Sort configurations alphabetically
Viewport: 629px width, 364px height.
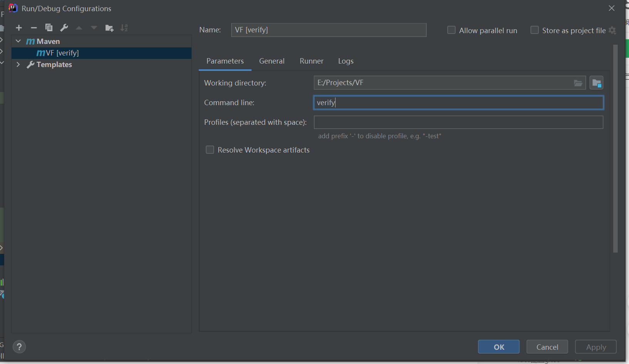124,28
